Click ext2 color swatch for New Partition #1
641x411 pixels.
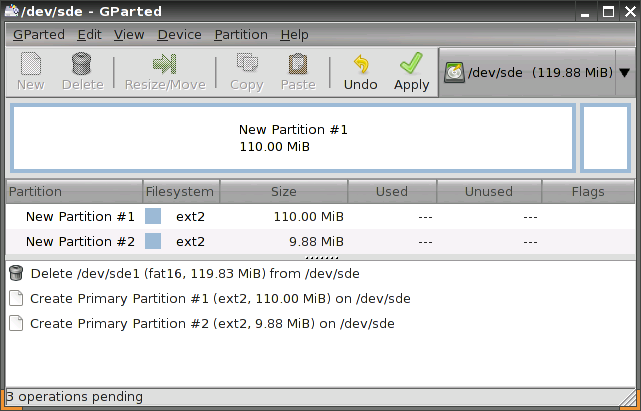pos(153,216)
